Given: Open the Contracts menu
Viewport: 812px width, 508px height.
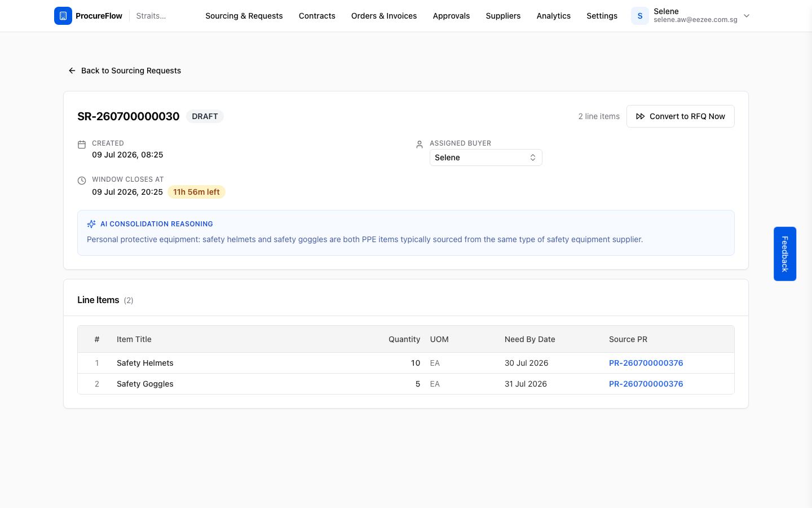Looking at the screenshot, I should (x=317, y=16).
